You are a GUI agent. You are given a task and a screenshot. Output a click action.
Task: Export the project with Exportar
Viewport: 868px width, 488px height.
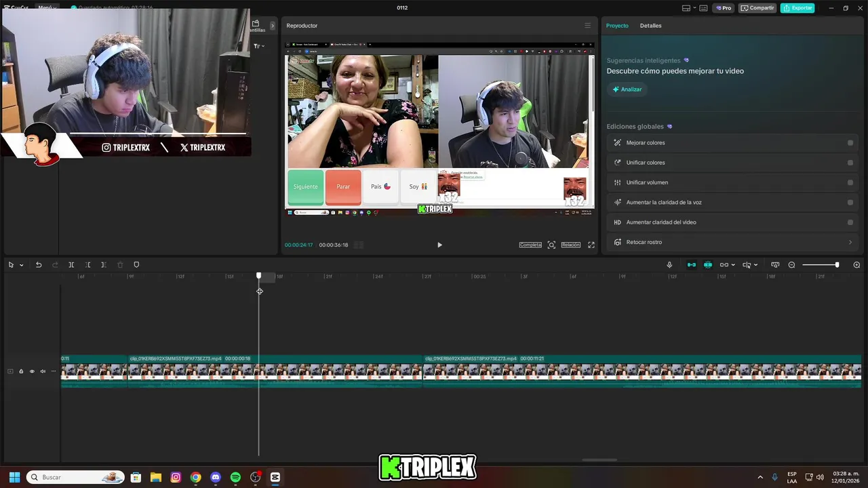pos(797,8)
